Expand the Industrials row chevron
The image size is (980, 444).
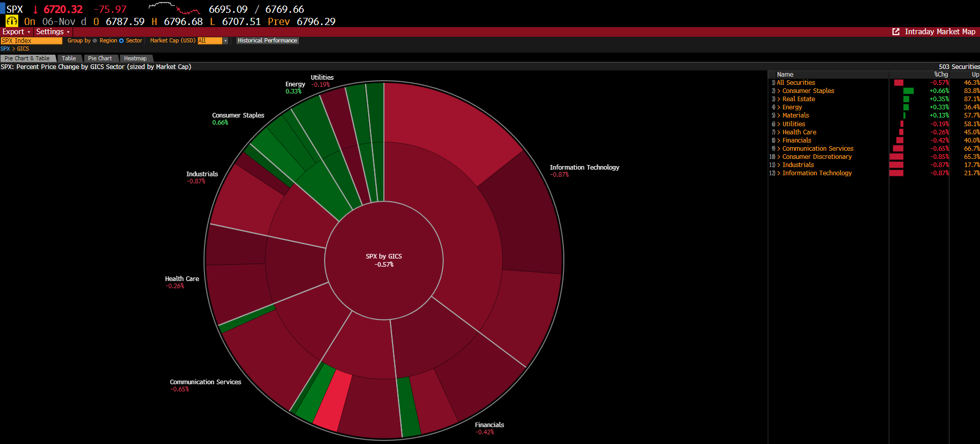point(779,165)
